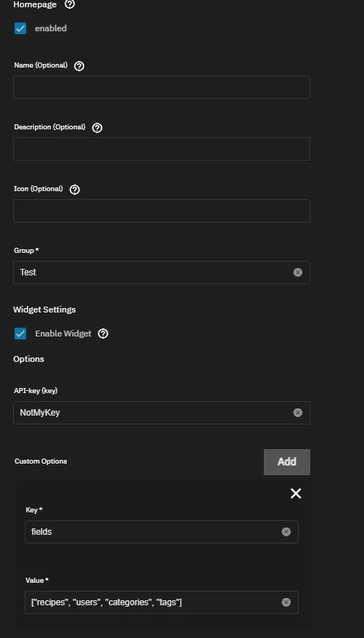The width and height of the screenshot is (364, 638).
Task: Clear the Key field value fields
Action: click(x=286, y=532)
